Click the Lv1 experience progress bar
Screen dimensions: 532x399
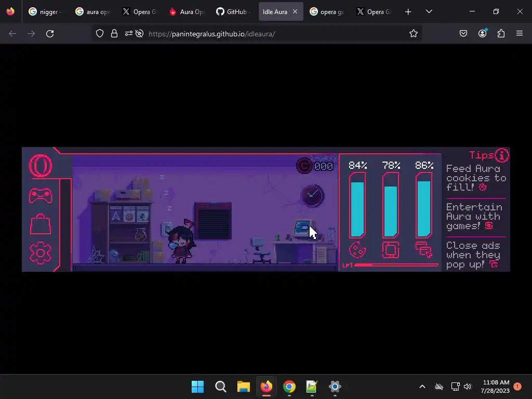[396, 265]
